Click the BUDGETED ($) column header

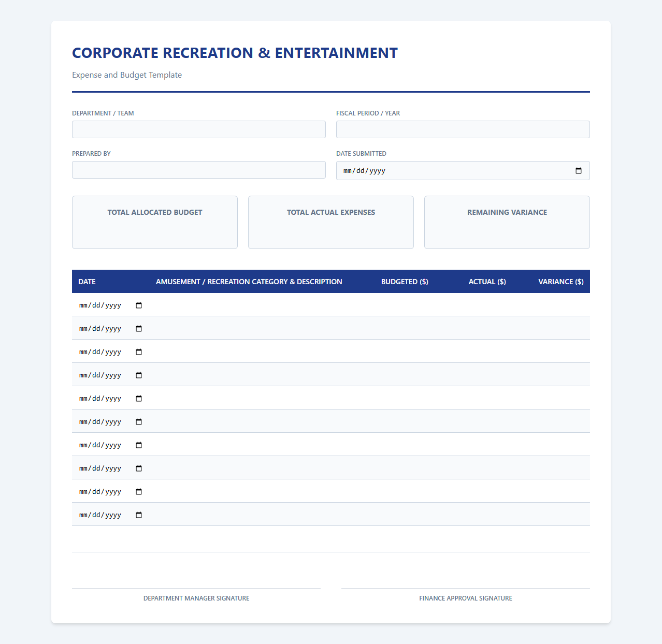pyautogui.click(x=405, y=282)
